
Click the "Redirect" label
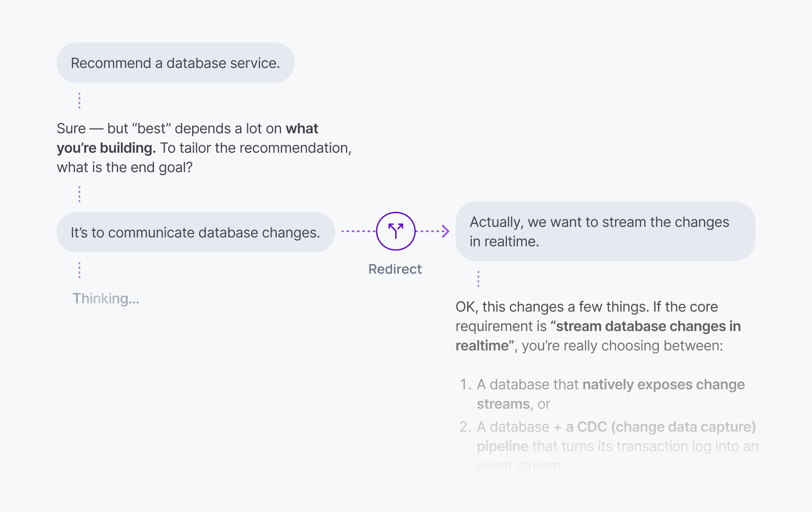pos(395,269)
